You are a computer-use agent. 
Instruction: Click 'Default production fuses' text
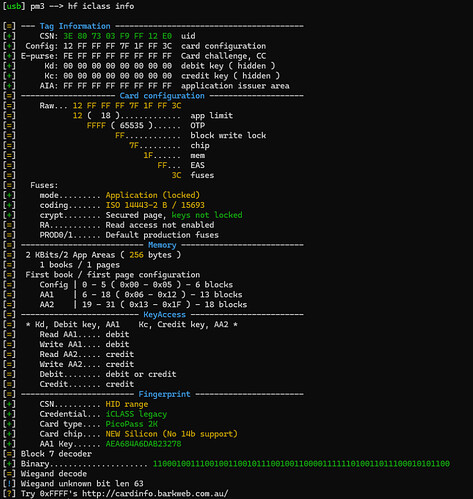click(x=162, y=235)
